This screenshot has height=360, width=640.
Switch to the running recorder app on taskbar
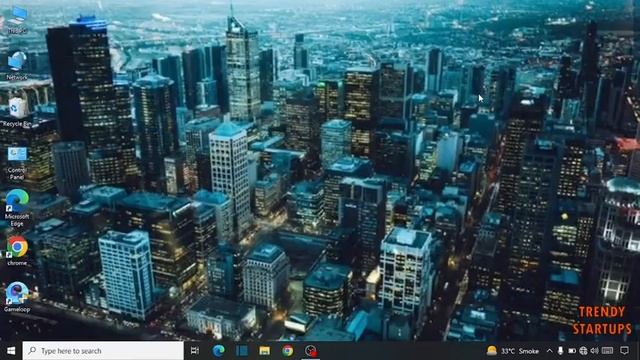311,351
